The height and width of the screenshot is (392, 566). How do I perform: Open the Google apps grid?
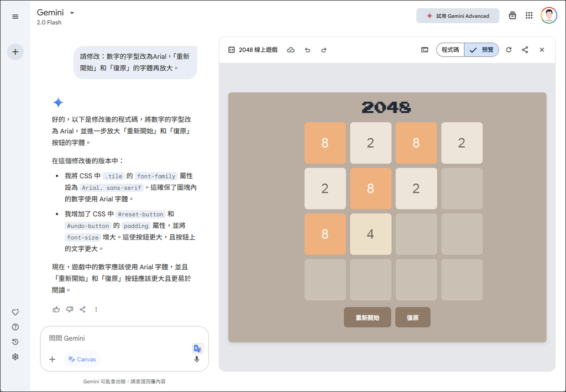click(x=529, y=15)
